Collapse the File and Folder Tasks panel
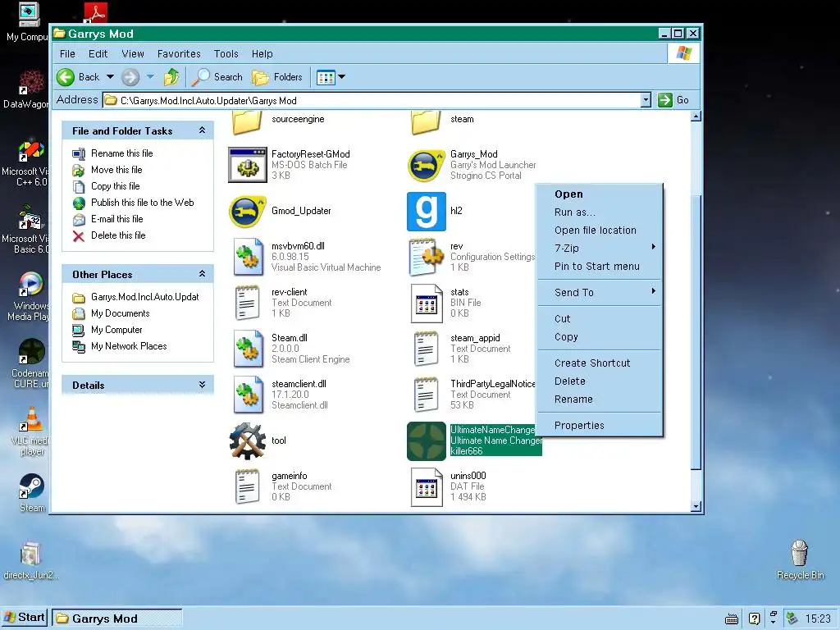Image resolution: width=840 pixels, height=630 pixels. [x=202, y=130]
